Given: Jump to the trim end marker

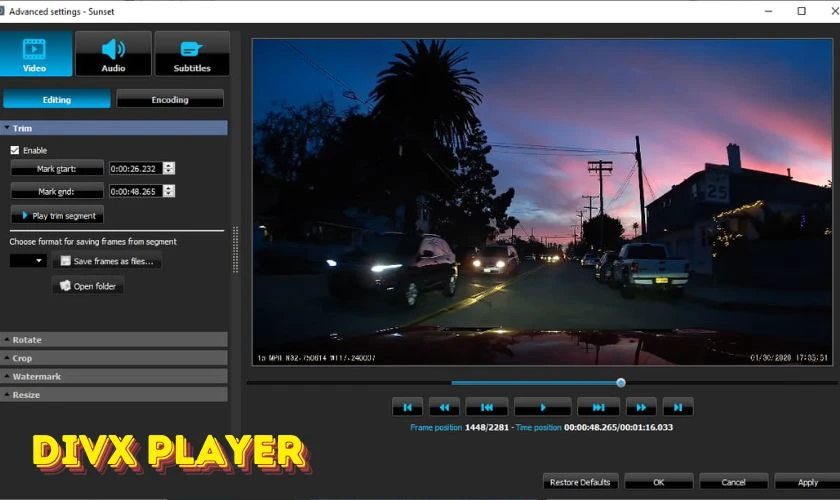Looking at the screenshot, I should pos(678,407).
